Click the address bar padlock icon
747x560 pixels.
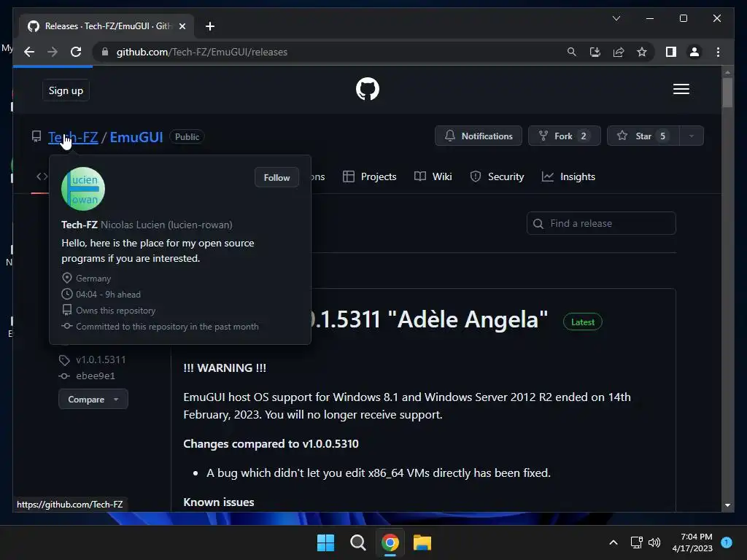coord(105,52)
